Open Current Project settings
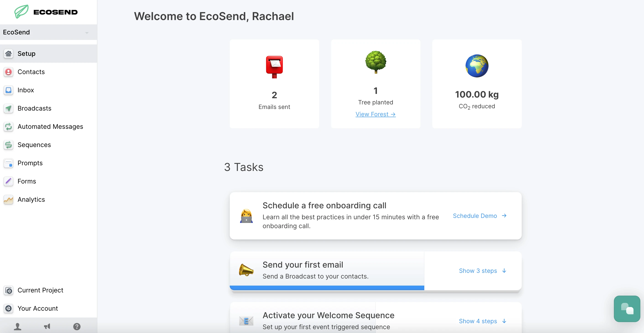 (x=40, y=290)
